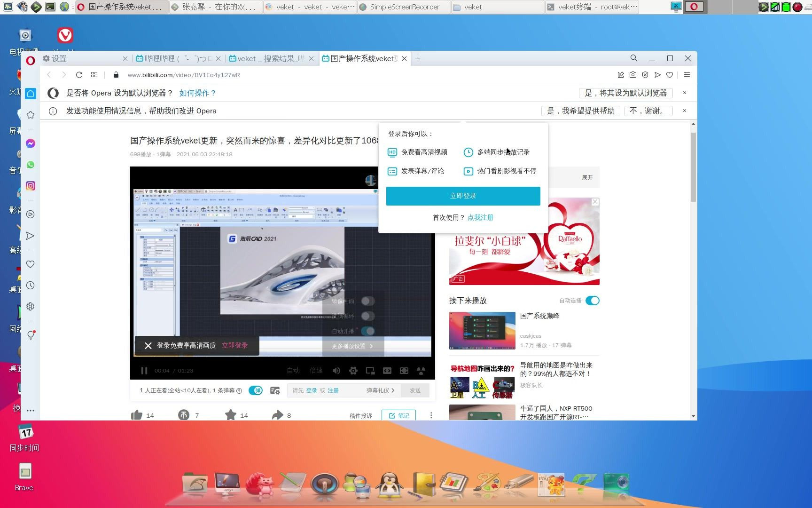Click the page vertical scrollbar thumb

[693, 167]
